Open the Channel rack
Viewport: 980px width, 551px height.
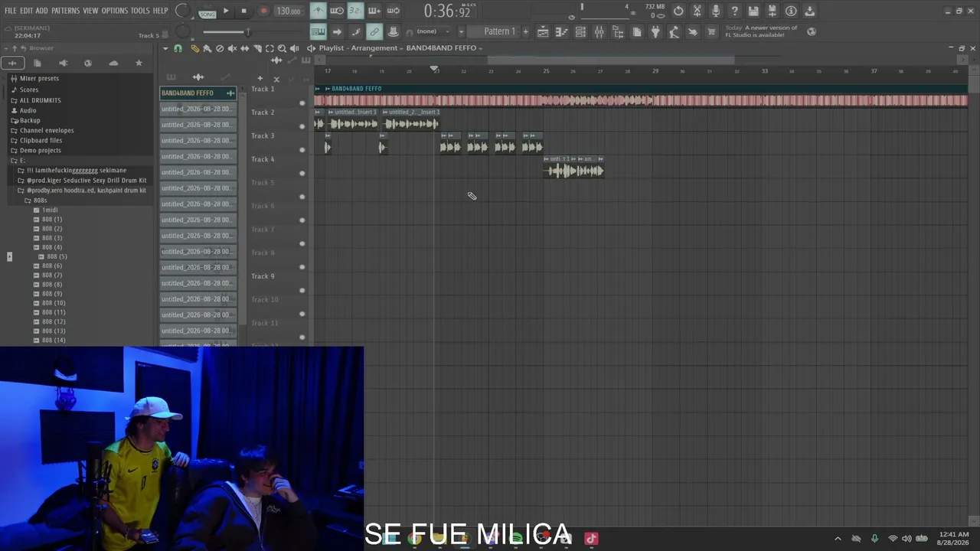click(580, 31)
